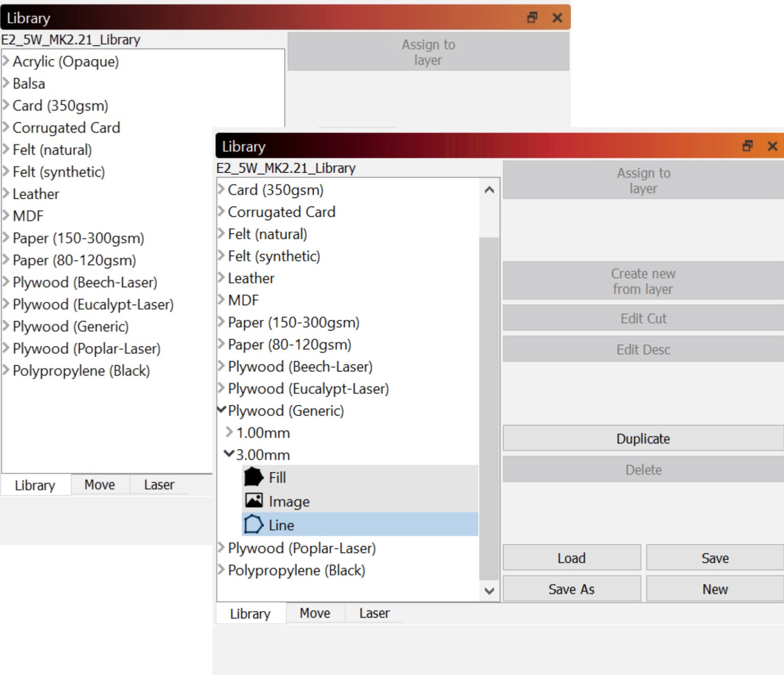
Task: Click the undock icon on the front Library panel
Action: coord(747,146)
